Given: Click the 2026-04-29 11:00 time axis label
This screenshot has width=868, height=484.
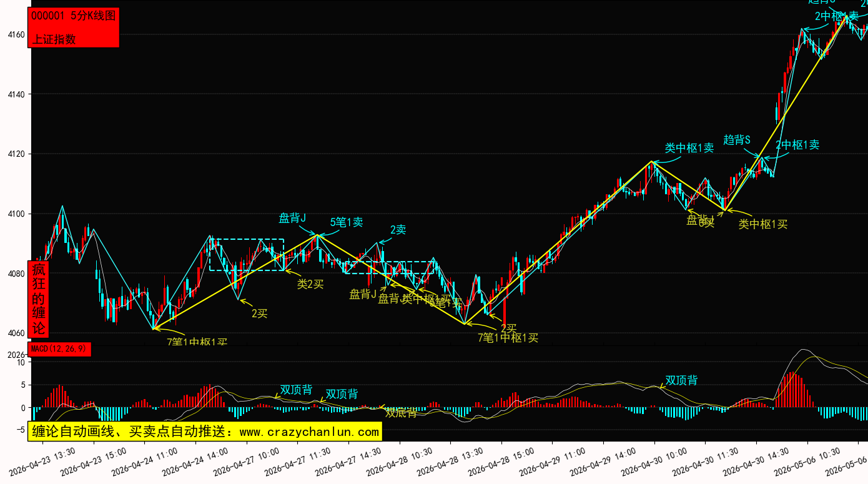Looking at the screenshot, I should coord(551,462).
